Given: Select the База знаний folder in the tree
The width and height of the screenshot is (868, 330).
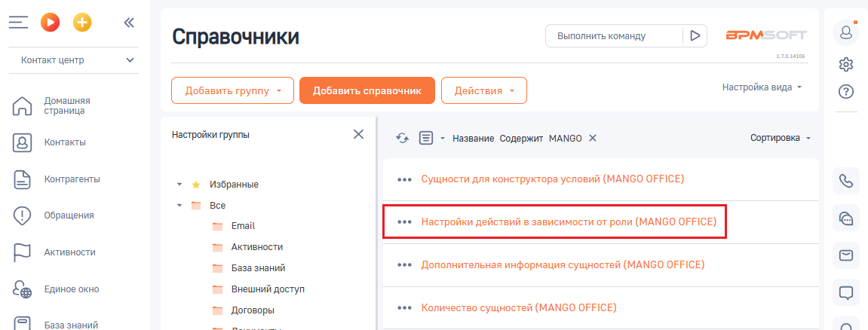Looking at the screenshot, I should (259, 268).
